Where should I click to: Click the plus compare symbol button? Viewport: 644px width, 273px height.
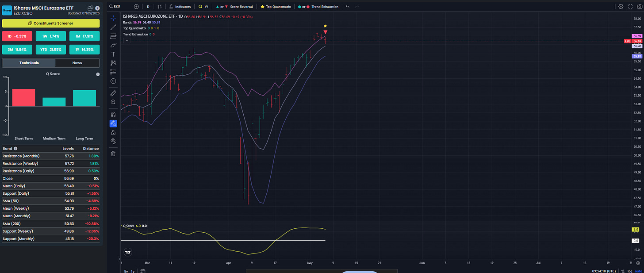(136, 7)
